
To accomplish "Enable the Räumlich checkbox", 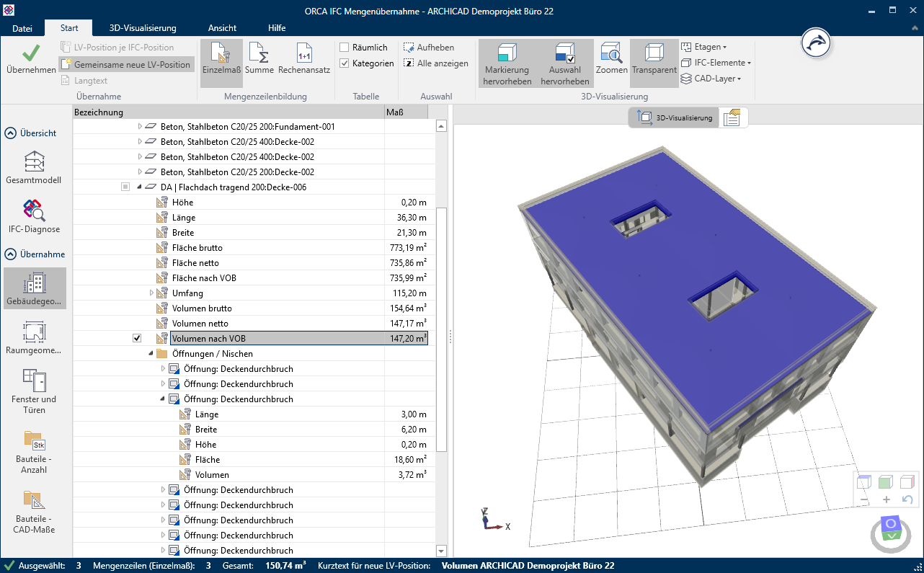I will point(345,48).
